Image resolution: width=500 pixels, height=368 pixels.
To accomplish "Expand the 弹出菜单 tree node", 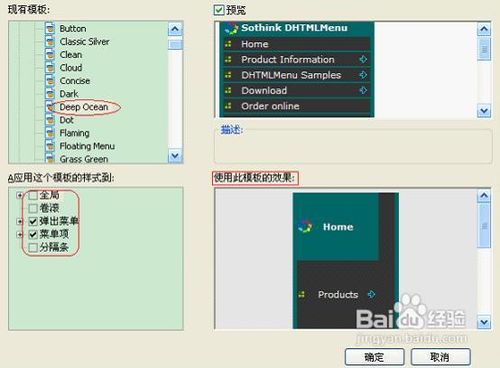I will pos(20,221).
